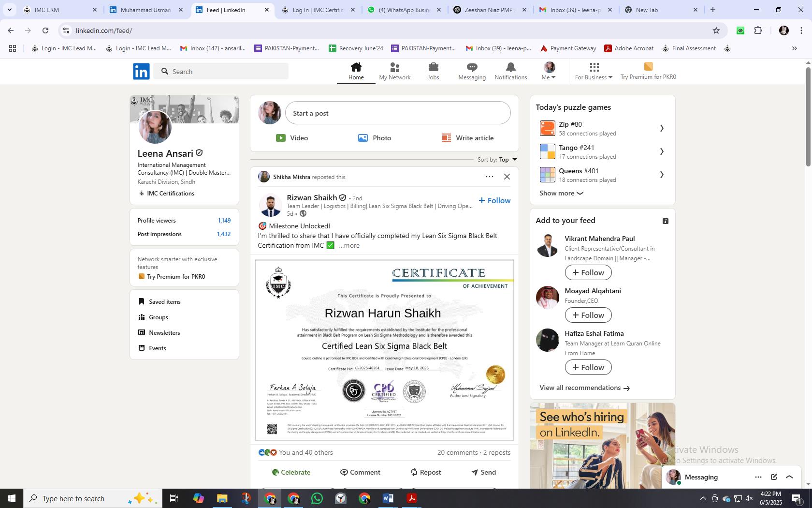Expand Show more puzzle games
Screen dimensions: 812x508
[x=562, y=193]
